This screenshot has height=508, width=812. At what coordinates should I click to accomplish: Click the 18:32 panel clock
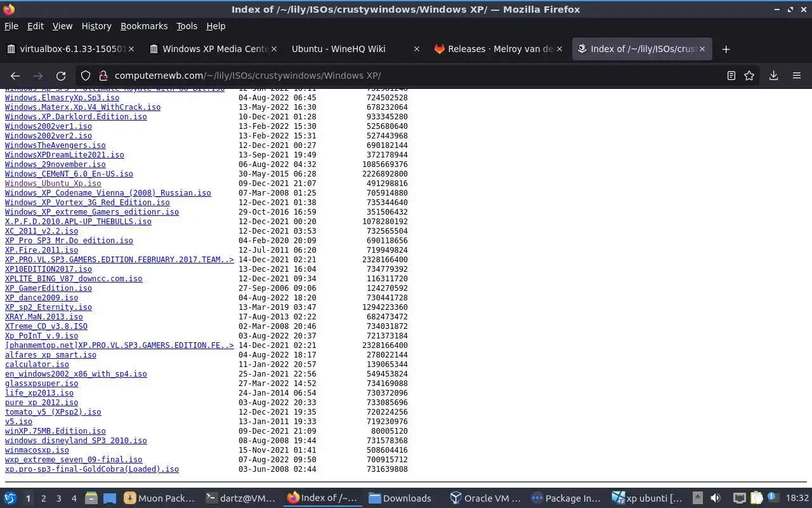click(797, 498)
